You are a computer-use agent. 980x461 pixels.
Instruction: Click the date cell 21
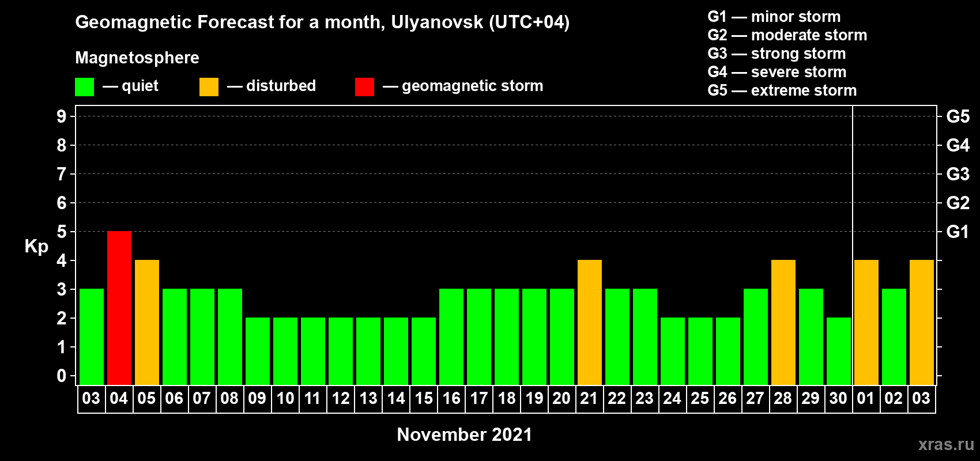pyautogui.click(x=590, y=399)
